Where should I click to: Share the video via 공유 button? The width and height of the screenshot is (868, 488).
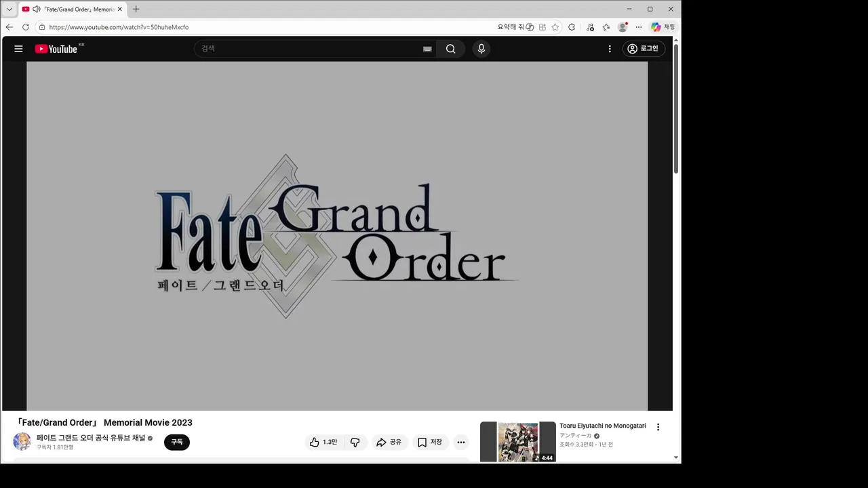click(389, 442)
